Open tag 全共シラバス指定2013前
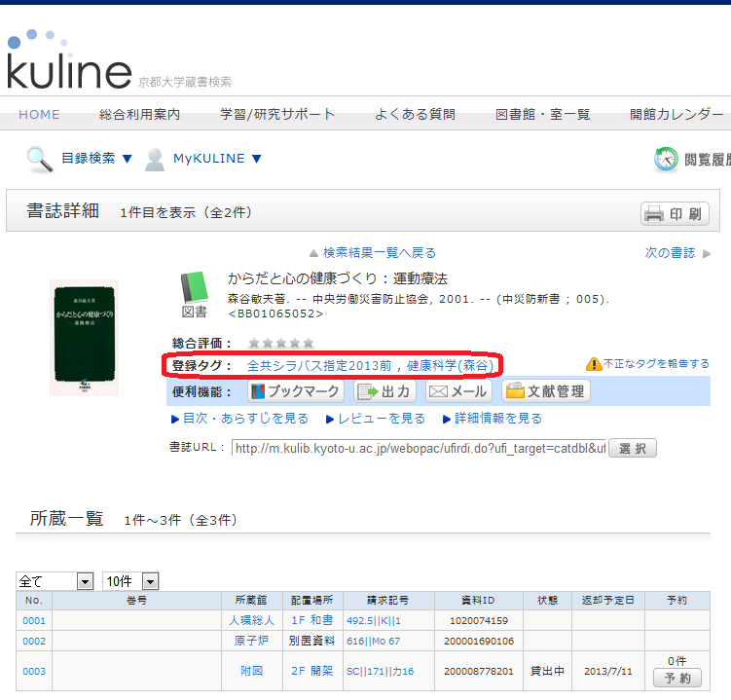Viewport: 731px width, 700px height. 319,366
